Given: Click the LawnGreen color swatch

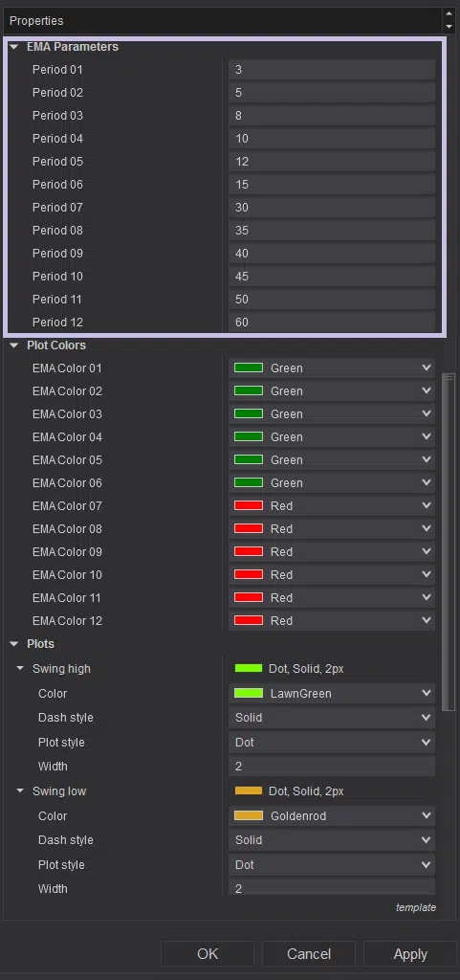Looking at the screenshot, I should pyautogui.click(x=249, y=693).
